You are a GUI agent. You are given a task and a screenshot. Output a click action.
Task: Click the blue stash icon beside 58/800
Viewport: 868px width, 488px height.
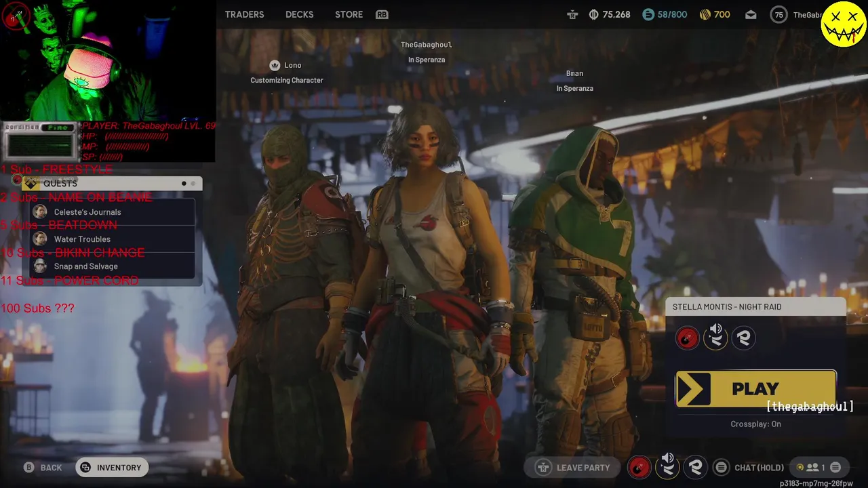pyautogui.click(x=648, y=14)
